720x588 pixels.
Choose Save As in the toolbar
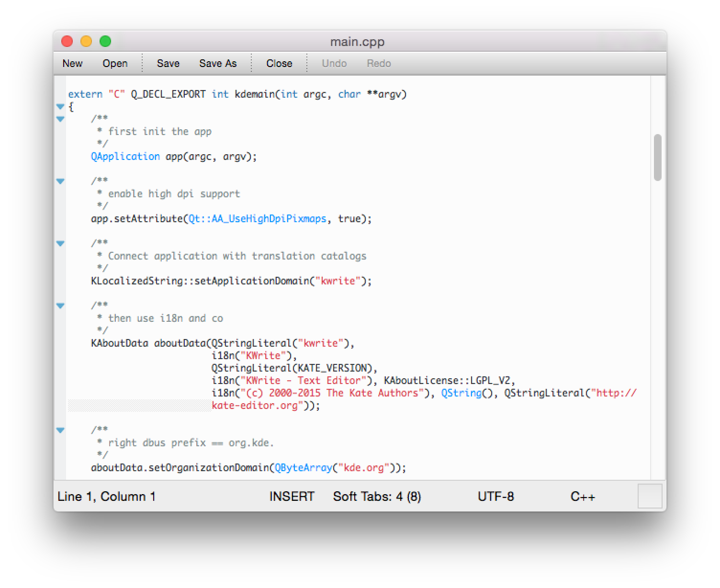(x=218, y=63)
